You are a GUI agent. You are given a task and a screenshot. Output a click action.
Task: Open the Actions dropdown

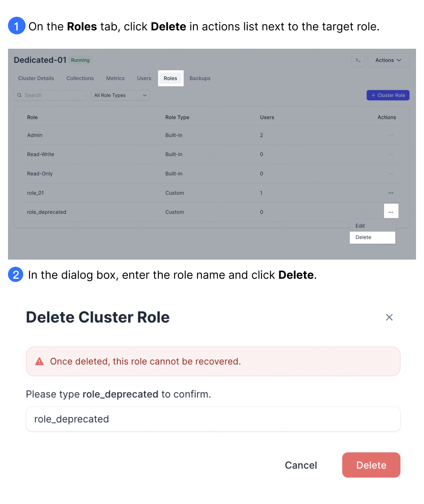388,60
